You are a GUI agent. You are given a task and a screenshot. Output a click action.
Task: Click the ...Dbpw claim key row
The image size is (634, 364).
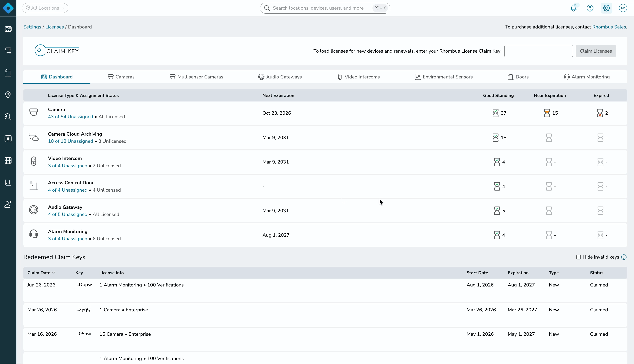pyautogui.click(x=325, y=290)
